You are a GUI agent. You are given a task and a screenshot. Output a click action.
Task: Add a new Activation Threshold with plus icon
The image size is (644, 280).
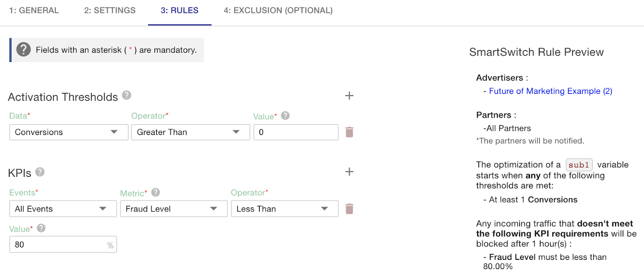pos(349,96)
